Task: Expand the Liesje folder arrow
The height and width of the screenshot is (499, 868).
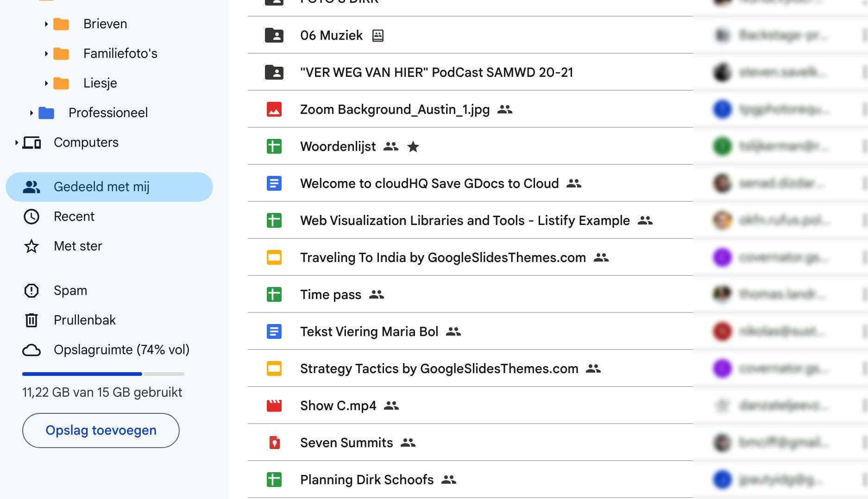Action: [x=46, y=83]
